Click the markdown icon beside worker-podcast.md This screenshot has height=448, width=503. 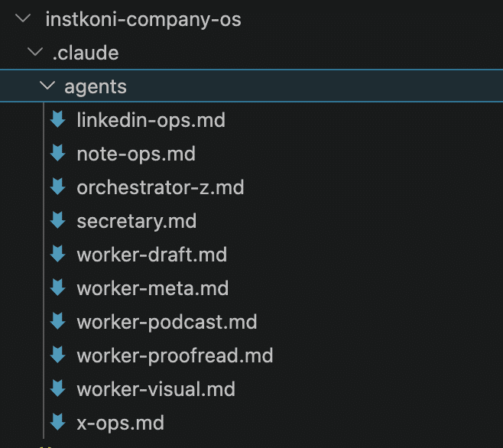[x=57, y=322]
